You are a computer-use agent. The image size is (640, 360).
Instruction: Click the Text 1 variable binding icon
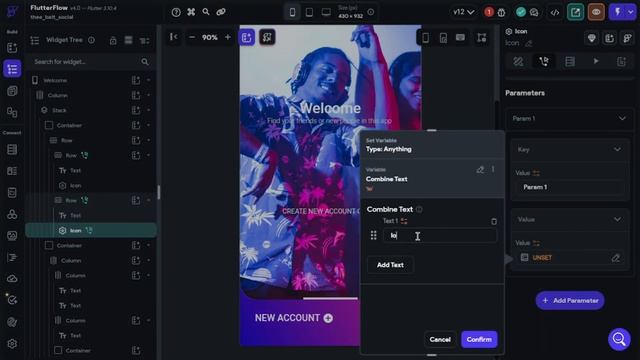(404, 221)
